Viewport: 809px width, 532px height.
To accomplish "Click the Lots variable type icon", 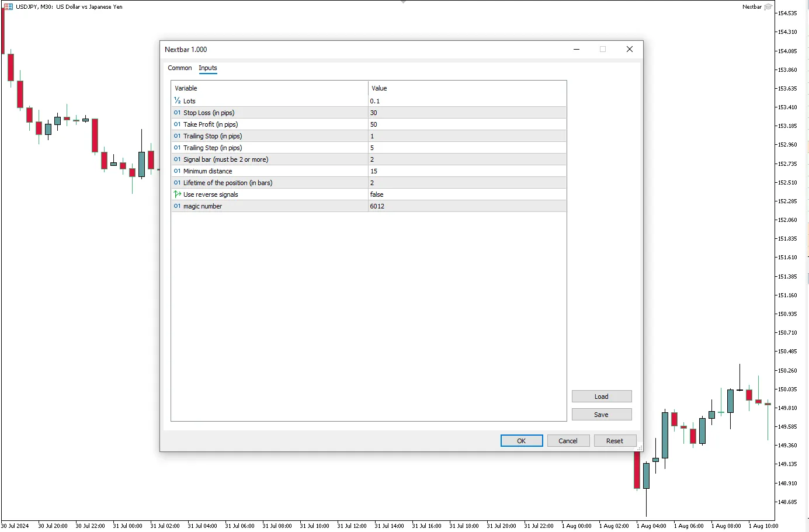I will [177, 100].
